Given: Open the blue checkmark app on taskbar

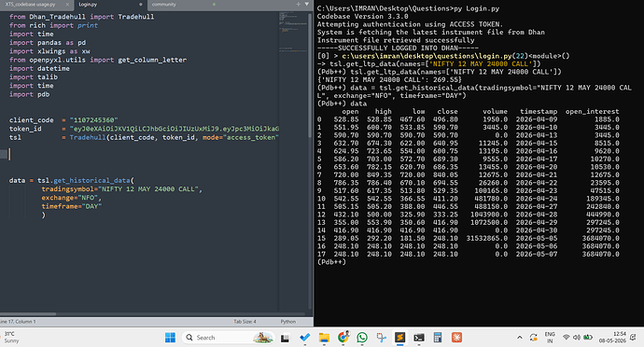Looking at the screenshot, I should (305, 338).
